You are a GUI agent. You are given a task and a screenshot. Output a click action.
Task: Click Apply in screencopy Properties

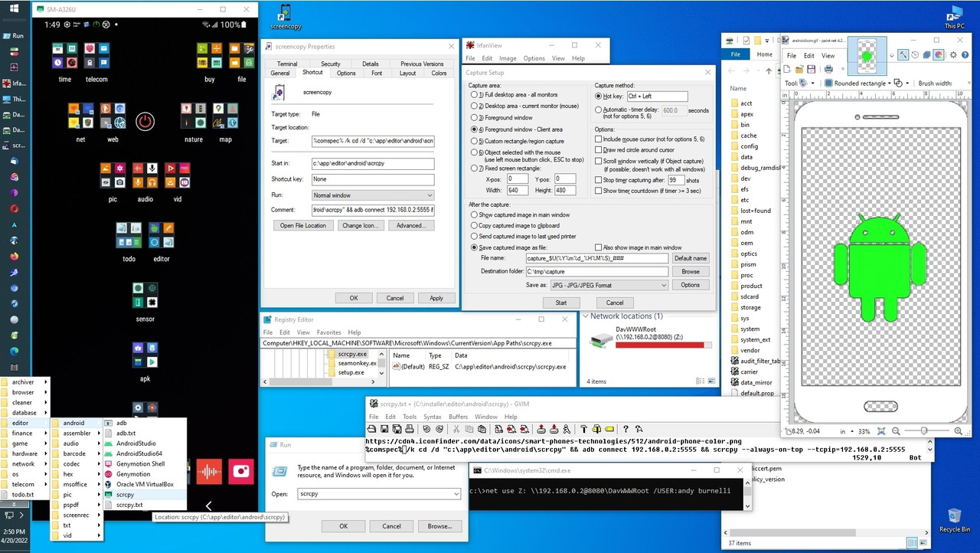pos(436,298)
